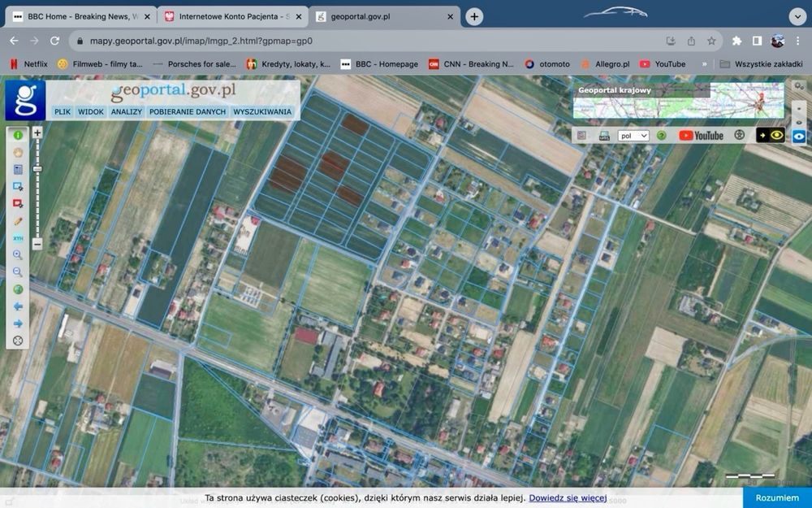Open map settings gears icon
Screen dimensions: 812x508
point(799,86)
